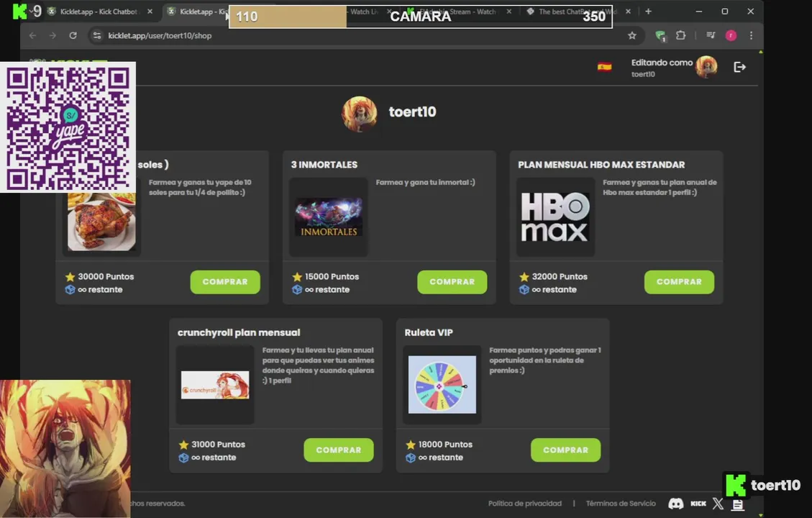The width and height of the screenshot is (812, 518).
Task: Open the Chrome three-dot menu
Action: click(x=751, y=36)
